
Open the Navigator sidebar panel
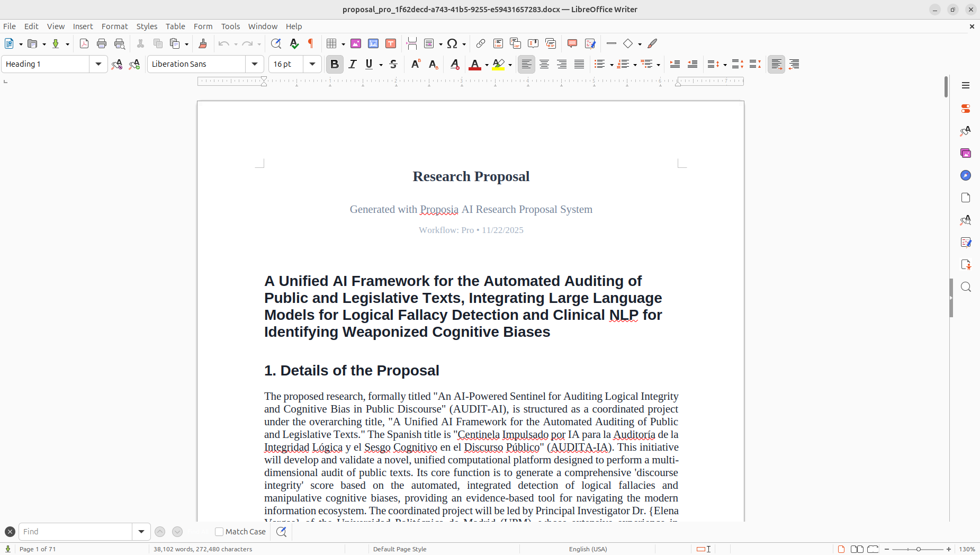966,175
